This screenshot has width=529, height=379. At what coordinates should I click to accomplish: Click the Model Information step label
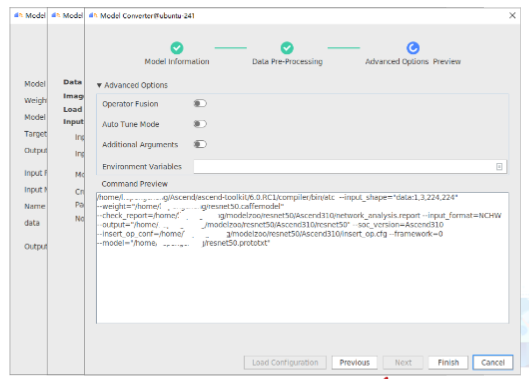(x=177, y=61)
